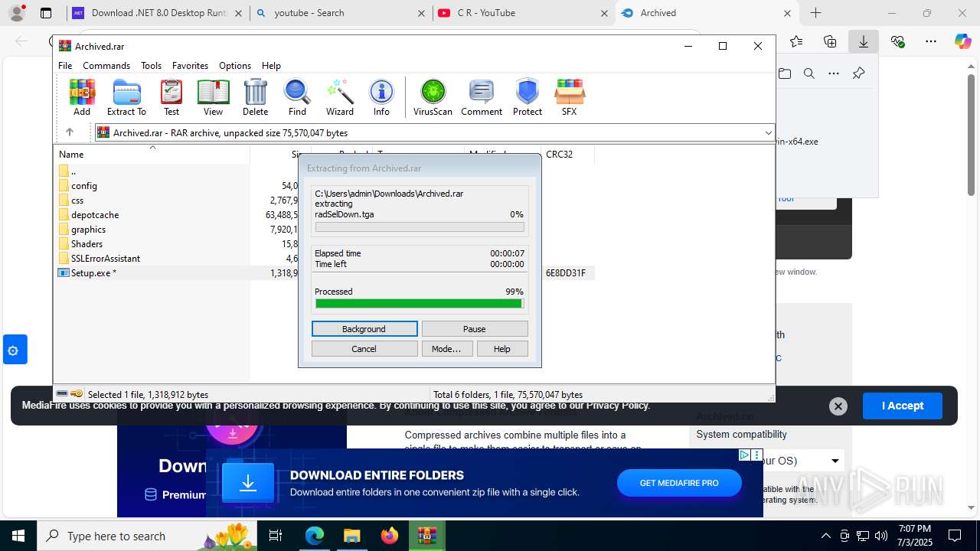Click the Find magnifier icon
Screen dimensions: 980x551
point(297,97)
